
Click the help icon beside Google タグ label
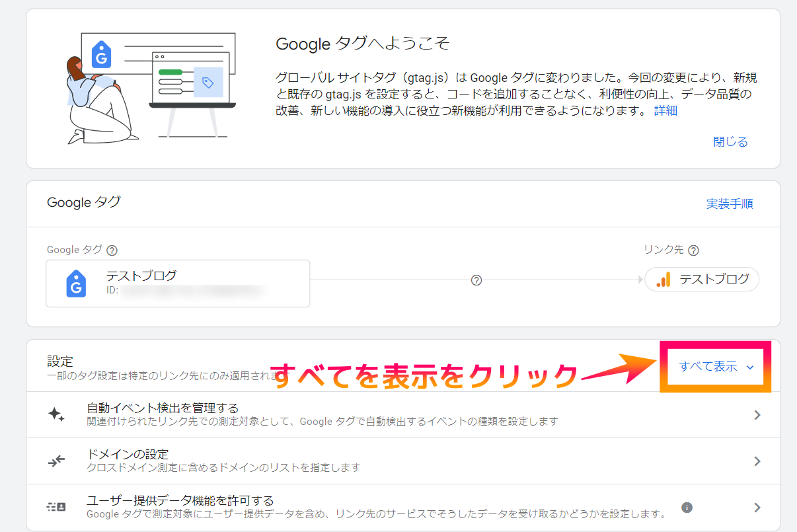tap(112, 250)
